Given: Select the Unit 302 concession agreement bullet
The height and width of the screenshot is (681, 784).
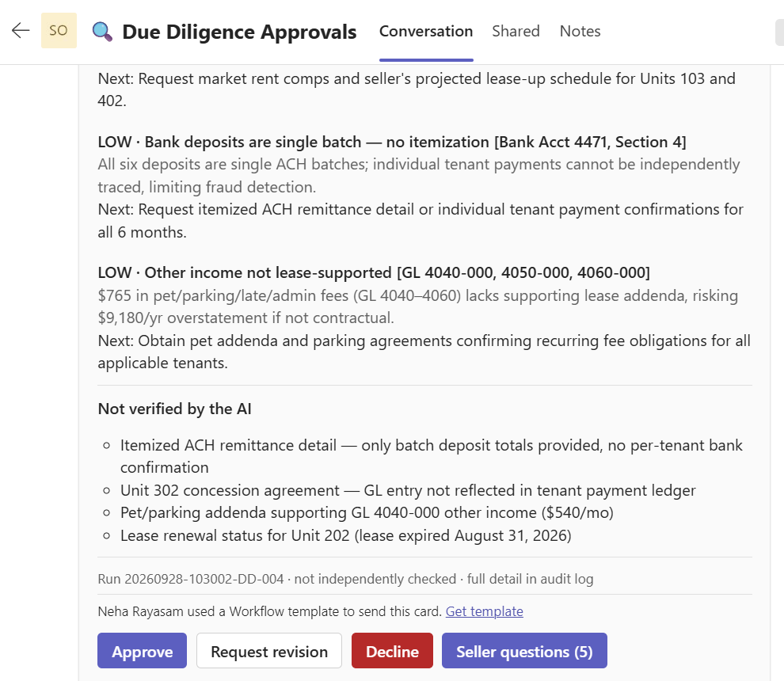Looking at the screenshot, I should click(408, 490).
